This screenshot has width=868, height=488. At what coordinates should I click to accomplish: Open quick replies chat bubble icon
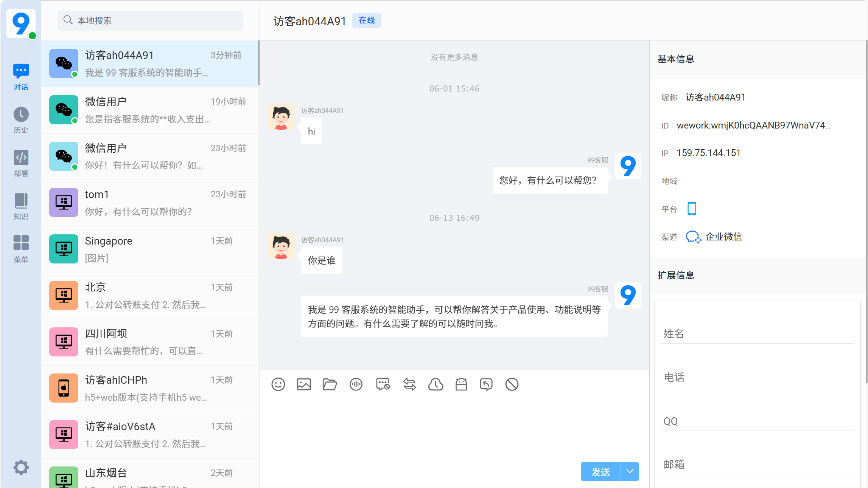383,384
